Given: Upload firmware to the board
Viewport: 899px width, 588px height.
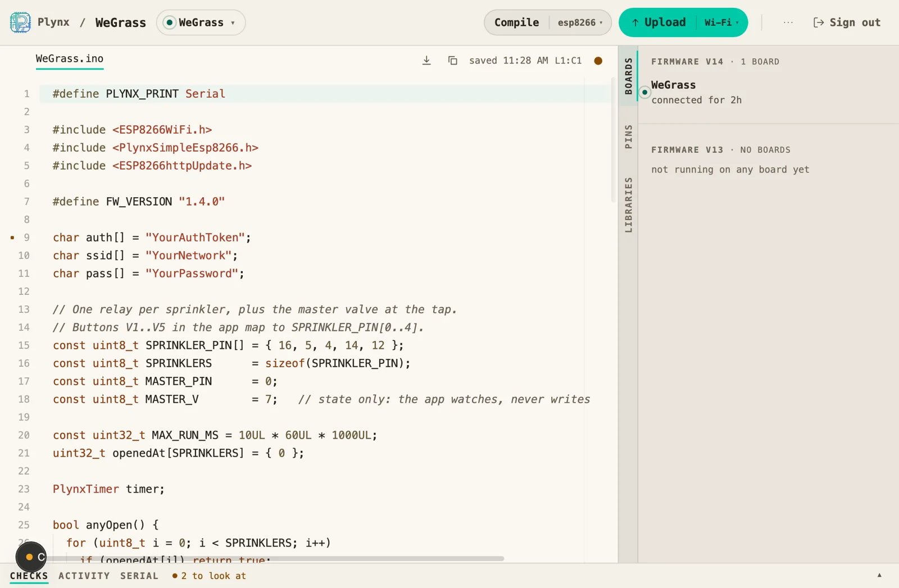Looking at the screenshot, I should pyautogui.click(x=658, y=22).
